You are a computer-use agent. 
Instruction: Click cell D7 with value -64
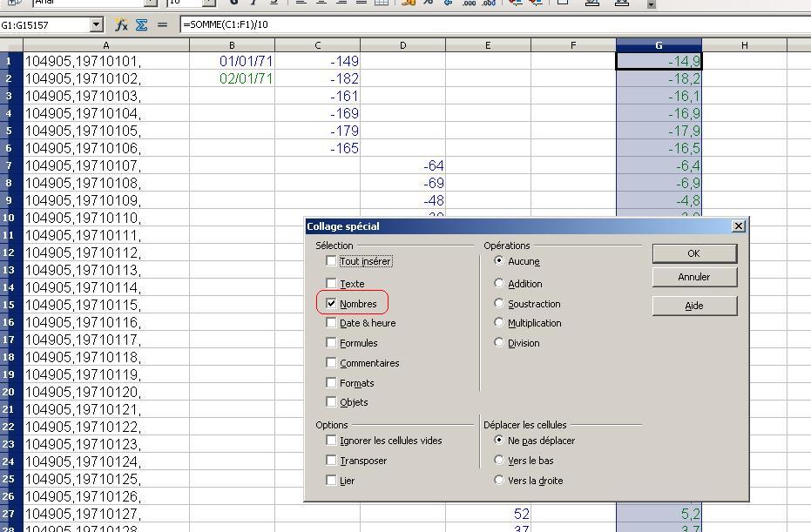tap(403, 165)
